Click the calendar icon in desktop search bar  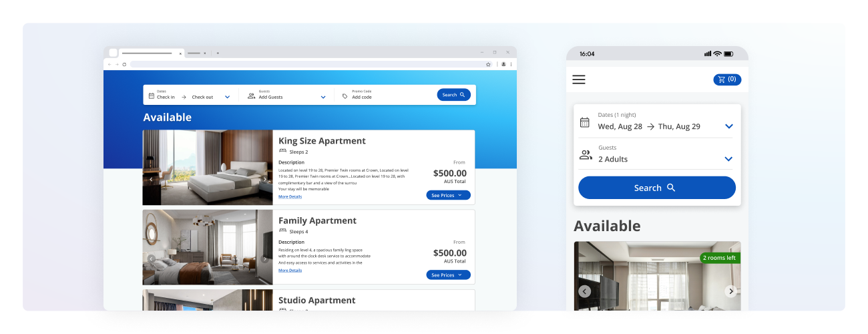(152, 96)
